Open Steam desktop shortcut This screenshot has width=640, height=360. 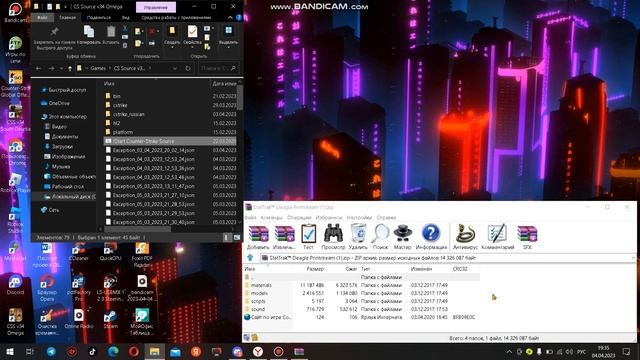click(110, 318)
